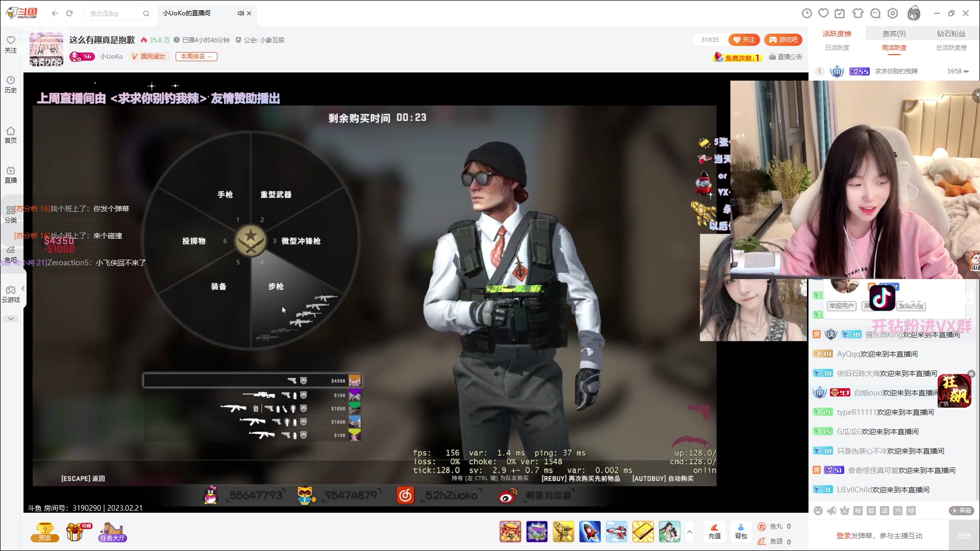
Task: Open top-ranked user 求求你别钓我辣
Action: [x=896, y=71]
